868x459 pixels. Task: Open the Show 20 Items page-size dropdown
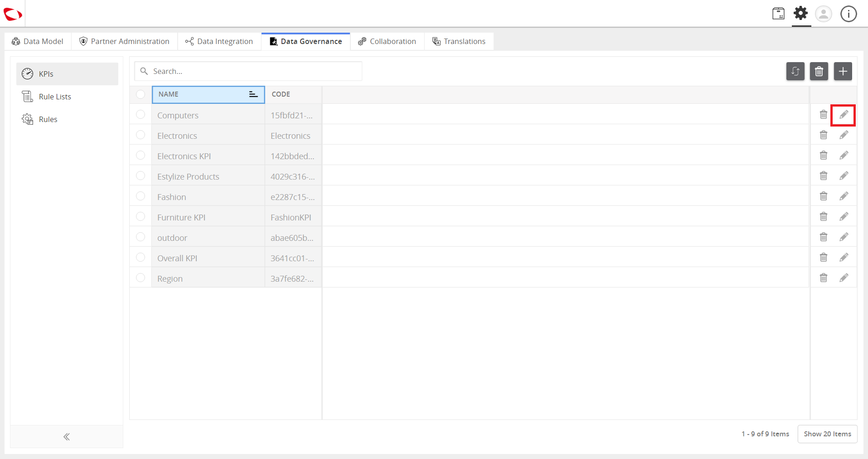[x=827, y=434]
